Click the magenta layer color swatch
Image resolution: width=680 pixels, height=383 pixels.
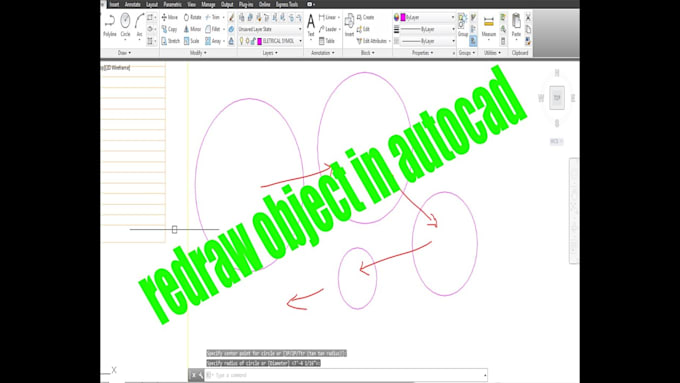click(x=260, y=41)
